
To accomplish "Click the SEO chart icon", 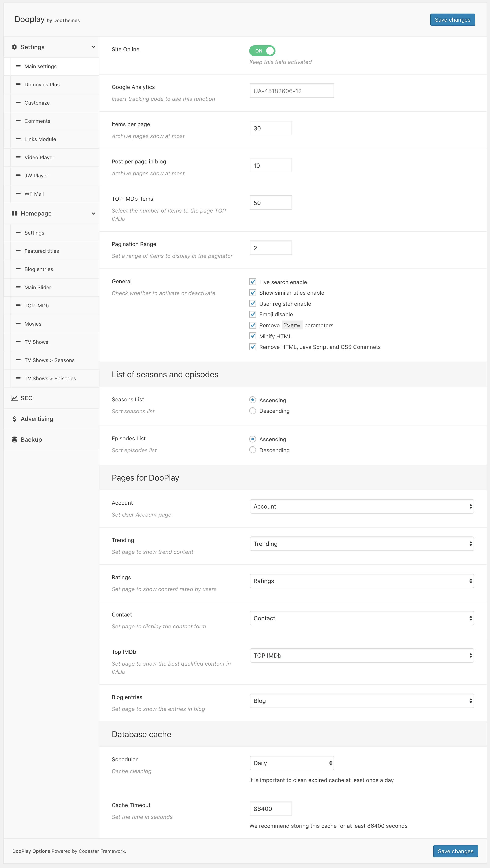I will coord(14,398).
